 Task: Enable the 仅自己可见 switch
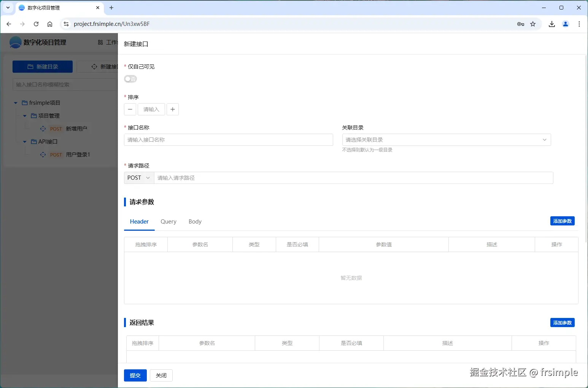[130, 79]
